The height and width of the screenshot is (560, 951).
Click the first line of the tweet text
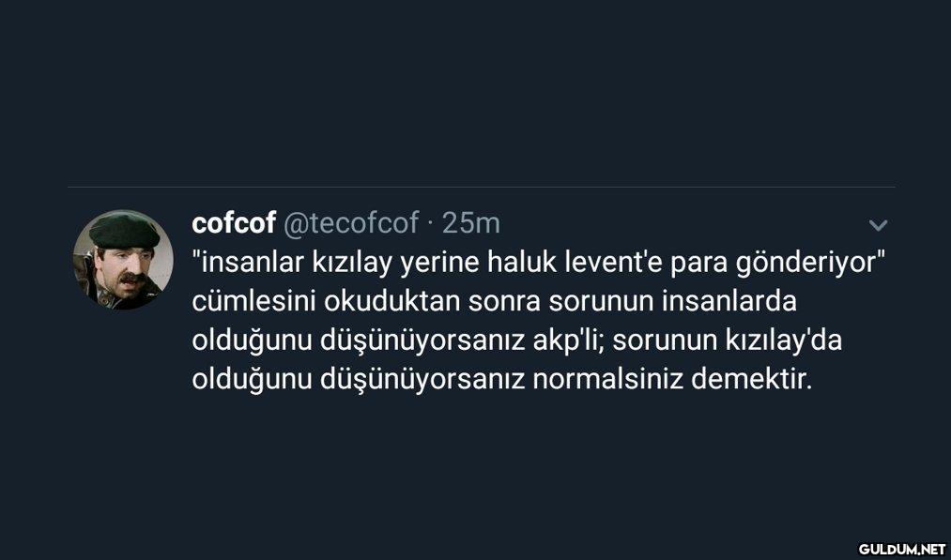540,264
